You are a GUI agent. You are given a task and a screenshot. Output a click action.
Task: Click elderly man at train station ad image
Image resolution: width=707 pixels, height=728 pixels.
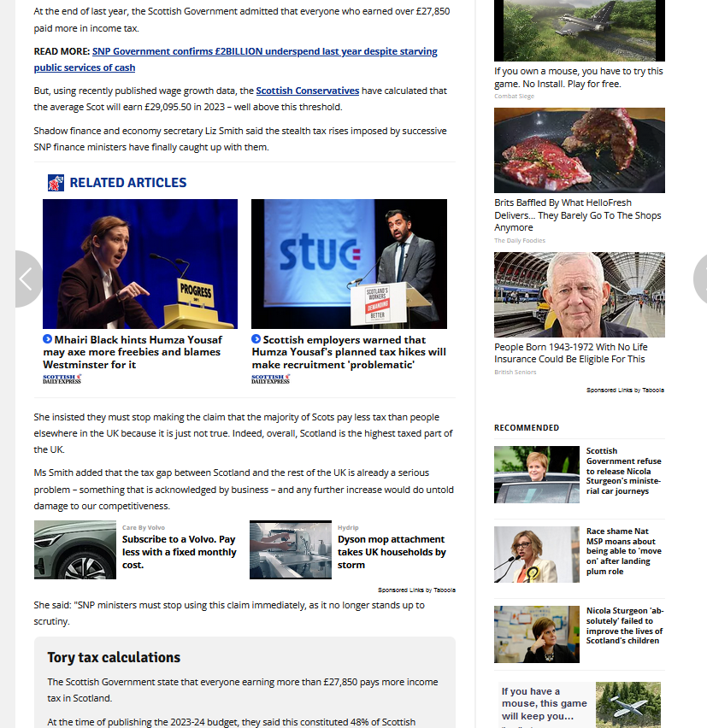point(580,295)
